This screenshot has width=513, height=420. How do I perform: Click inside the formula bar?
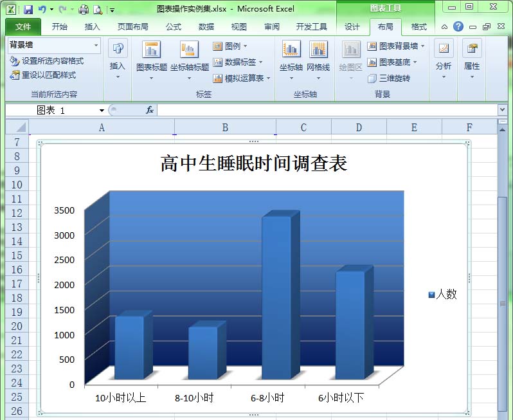click(327, 111)
